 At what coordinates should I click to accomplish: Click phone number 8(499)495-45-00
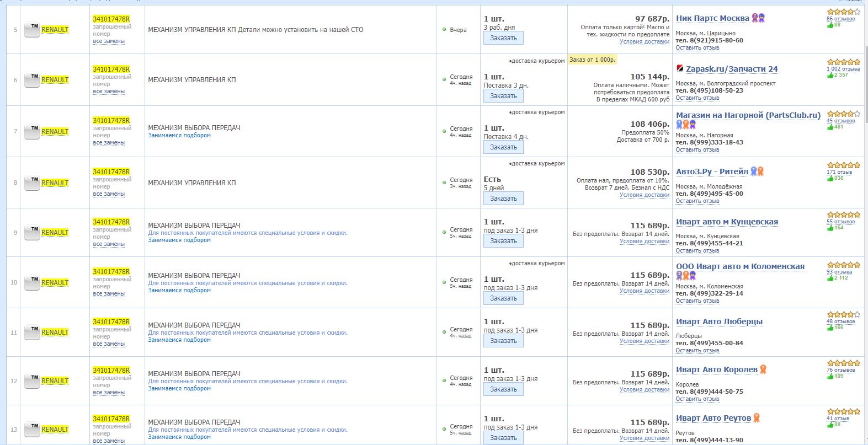[x=716, y=194]
